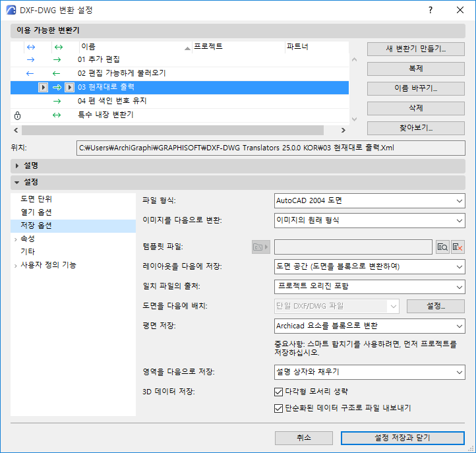Toggle 다각형 모서리 생략 checkbox

(278, 392)
